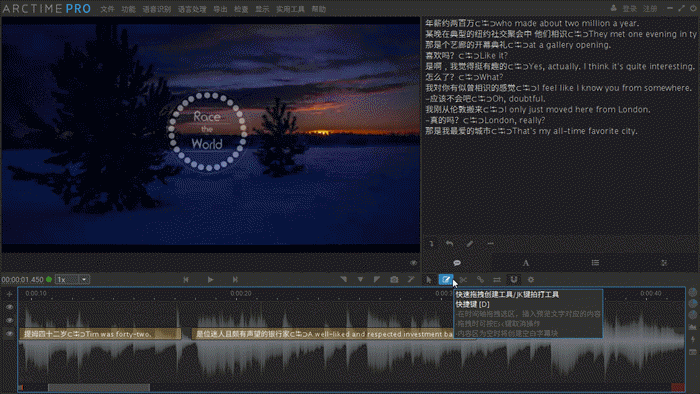Switch to the font style A tab
The width and height of the screenshot is (700, 394).
pos(526,263)
